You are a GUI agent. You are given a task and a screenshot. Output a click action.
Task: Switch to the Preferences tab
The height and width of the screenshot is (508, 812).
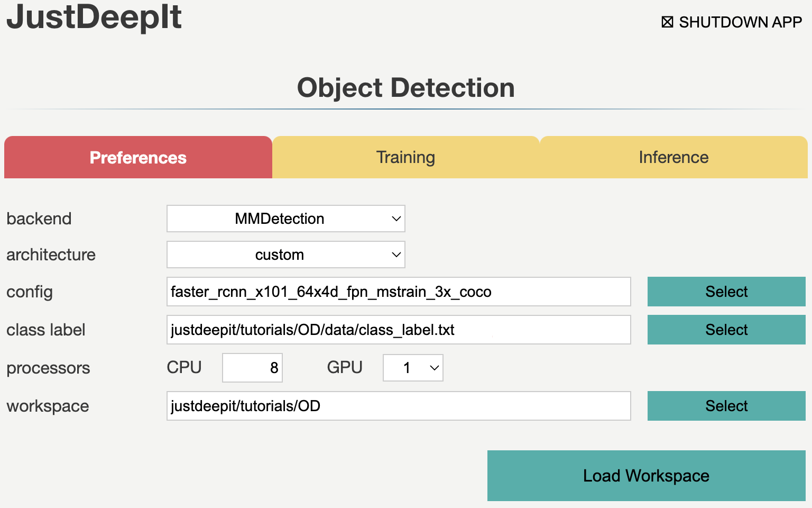click(x=138, y=157)
